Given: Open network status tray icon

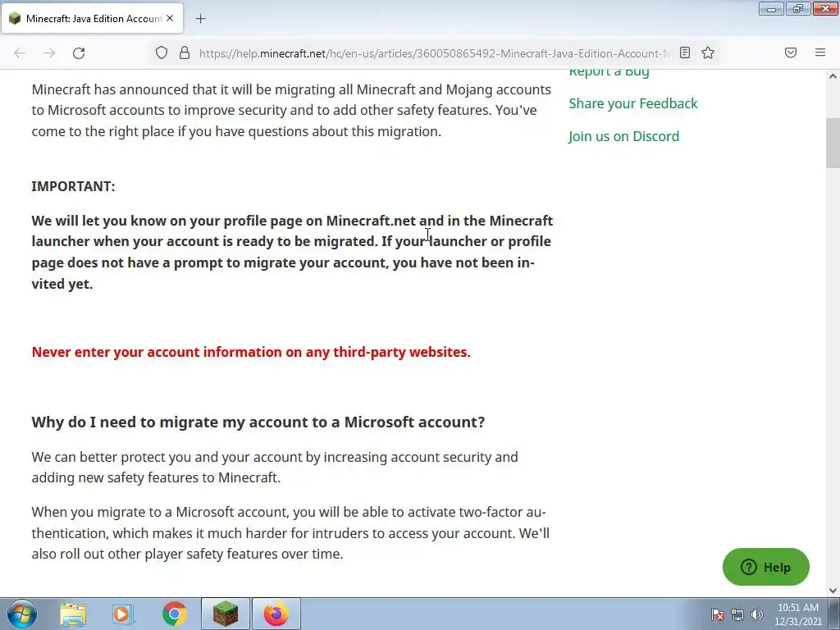Looking at the screenshot, I should 737,614.
